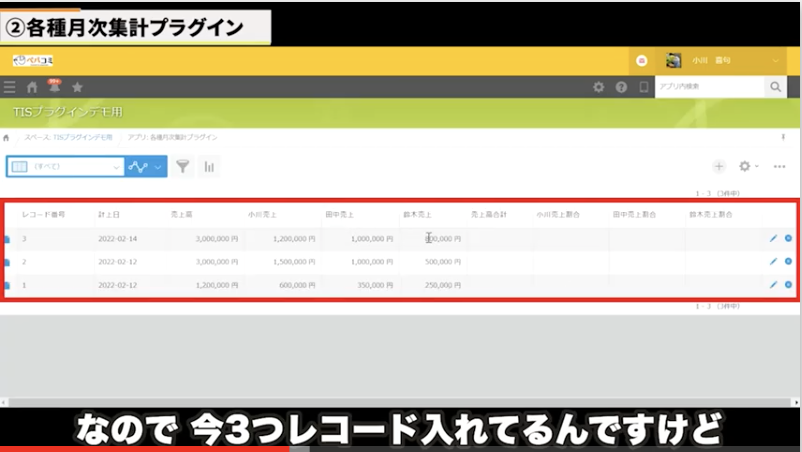Viewport: 802px width, 452px height.
Task: Click the pin icon beside the breadcrumb
Action: [783, 137]
